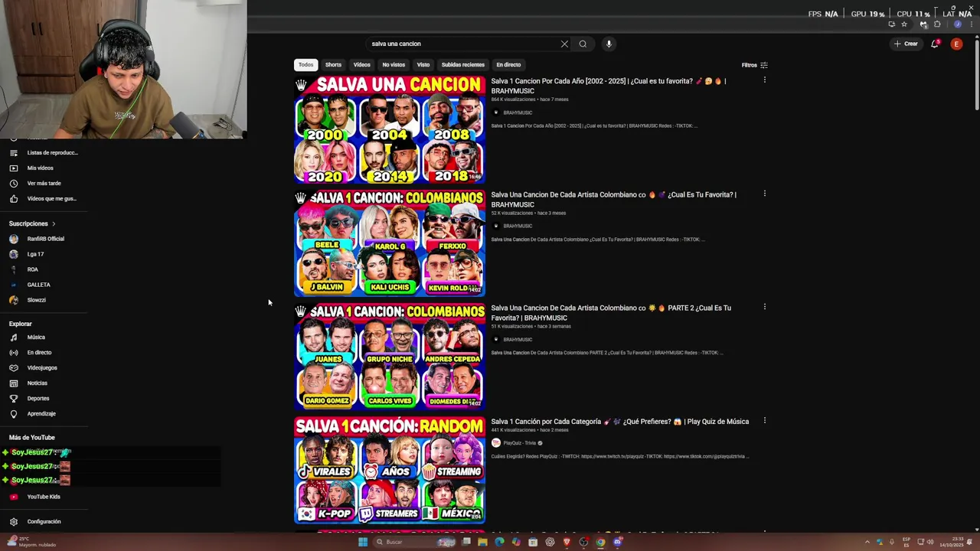Open the Colombiano PARTE 2 video title

click(611, 312)
